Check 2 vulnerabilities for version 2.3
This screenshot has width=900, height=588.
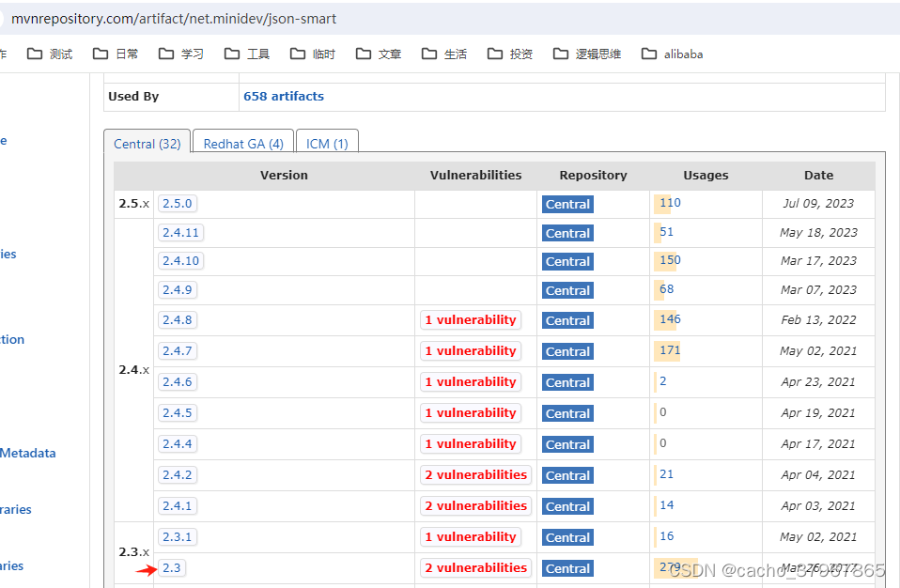pos(475,567)
